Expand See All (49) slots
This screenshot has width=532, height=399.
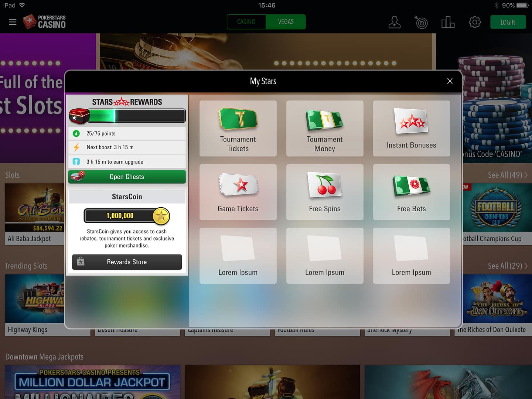pyautogui.click(x=507, y=175)
